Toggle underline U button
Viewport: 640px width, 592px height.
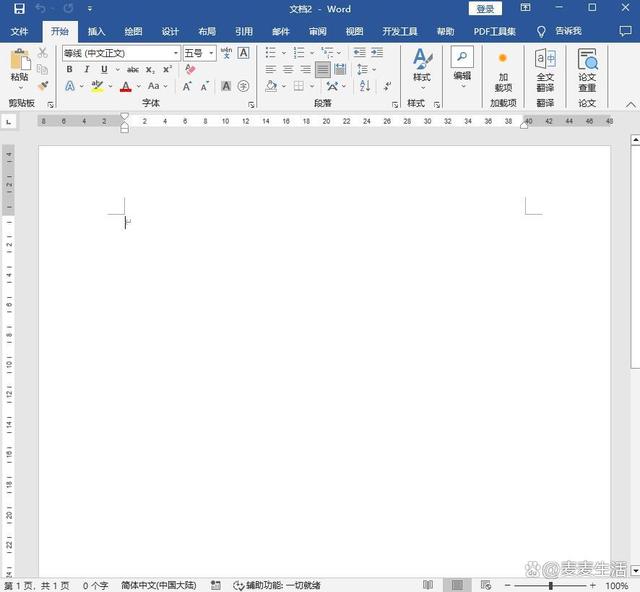click(x=104, y=69)
